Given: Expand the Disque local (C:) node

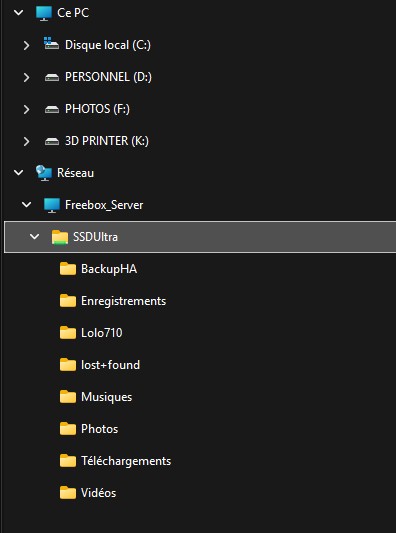Looking at the screenshot, I should click(x=26, y=45).
